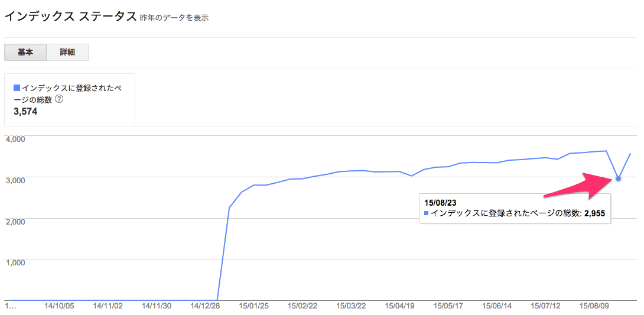Click the 2,955 value in the tooltip
This screenshot has height=315, width=644.
596,213
